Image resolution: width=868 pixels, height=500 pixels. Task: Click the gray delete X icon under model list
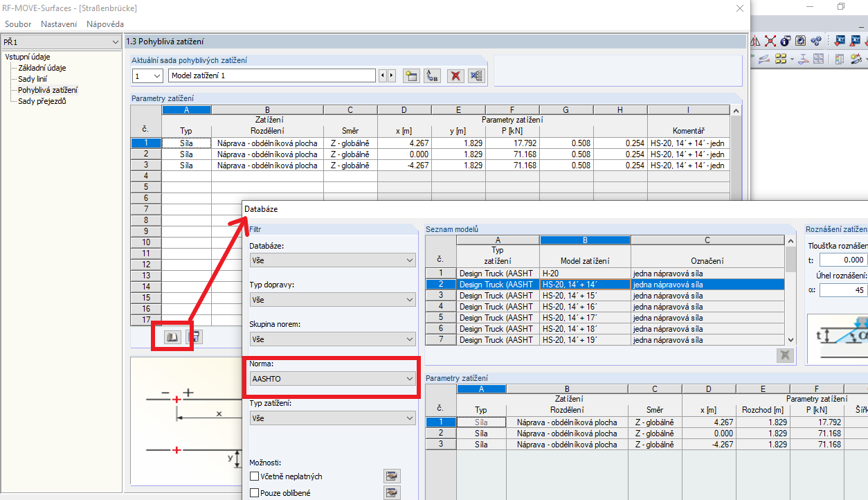[785, 355]
